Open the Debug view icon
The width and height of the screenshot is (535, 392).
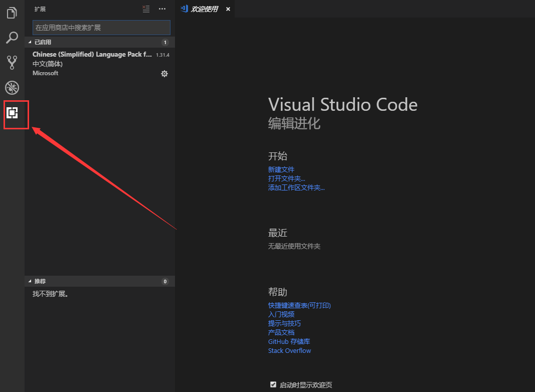point(12,88)
